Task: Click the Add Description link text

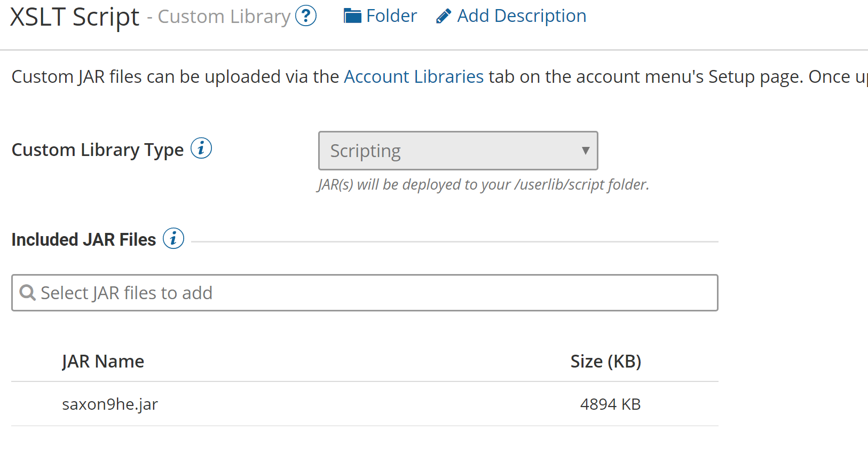Action: point(522,16)
